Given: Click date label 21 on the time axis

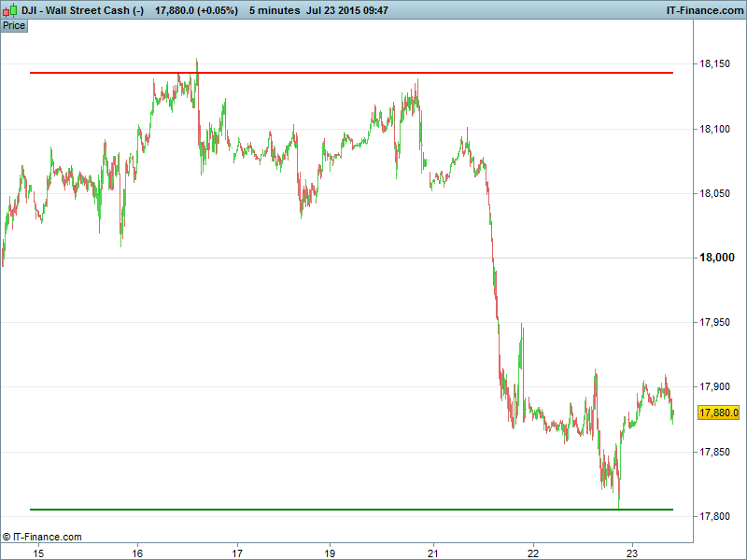Looking at the screenshot, I should 433,553.
